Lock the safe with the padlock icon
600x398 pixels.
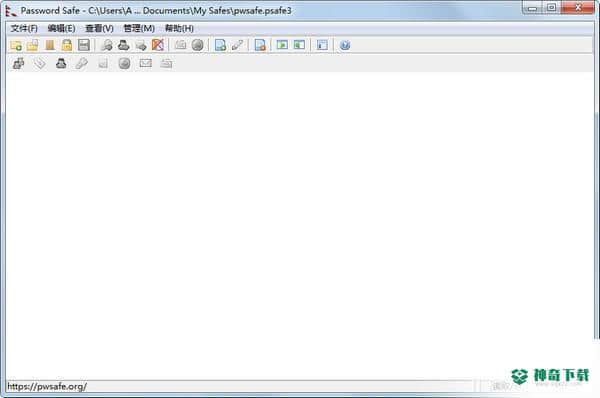click(x=67, y=45)
